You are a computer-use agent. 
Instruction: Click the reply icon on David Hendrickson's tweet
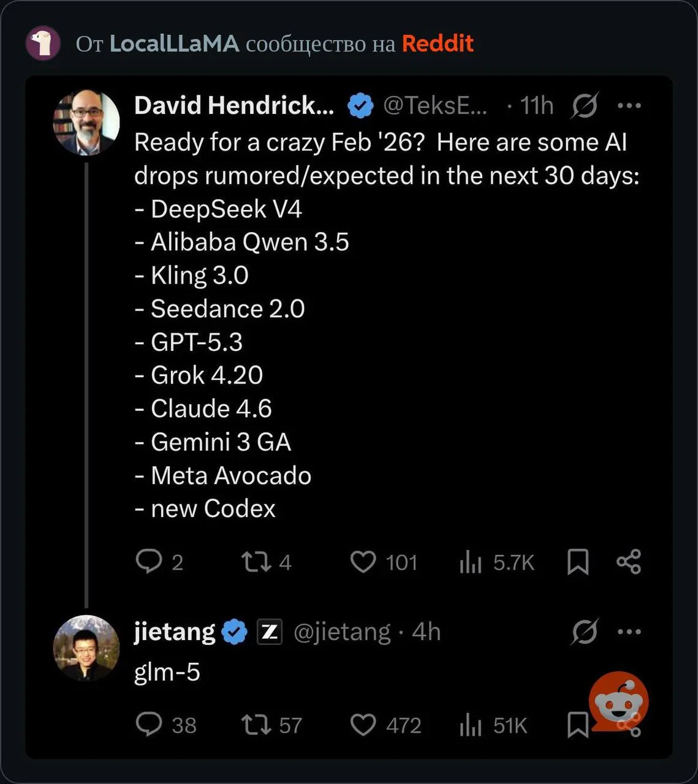[149, 561]
